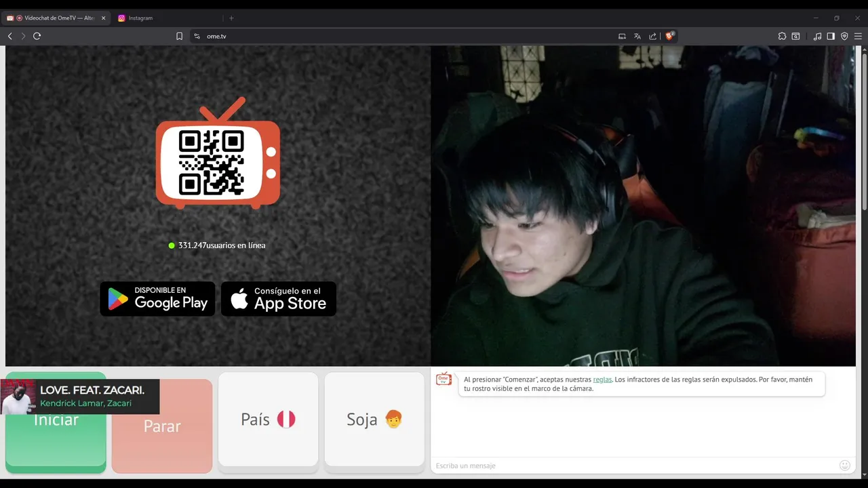868x488 pixels.
Task: Toggle the browser sidebar panel icon
Action: (x=831, y=36)
